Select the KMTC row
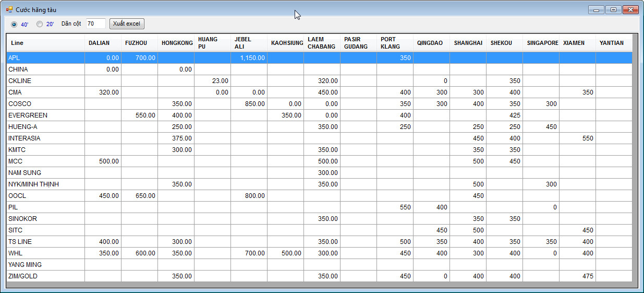This screenshot has width=644, height=293. pyautogui.click(x=319, y=149)
